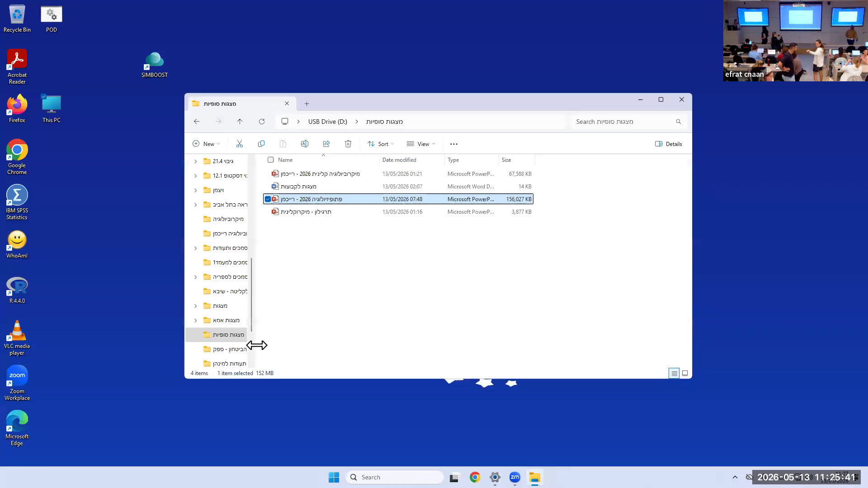Add a new Explorer tab

pyautogui.click(x=307, y=103)
